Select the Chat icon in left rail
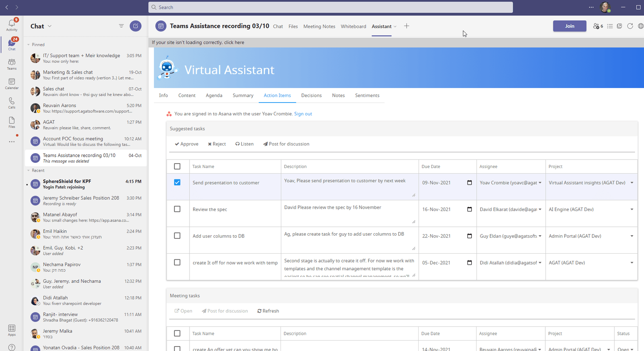Viewport: 644px width, 351px height. click(x=12, y=44)
